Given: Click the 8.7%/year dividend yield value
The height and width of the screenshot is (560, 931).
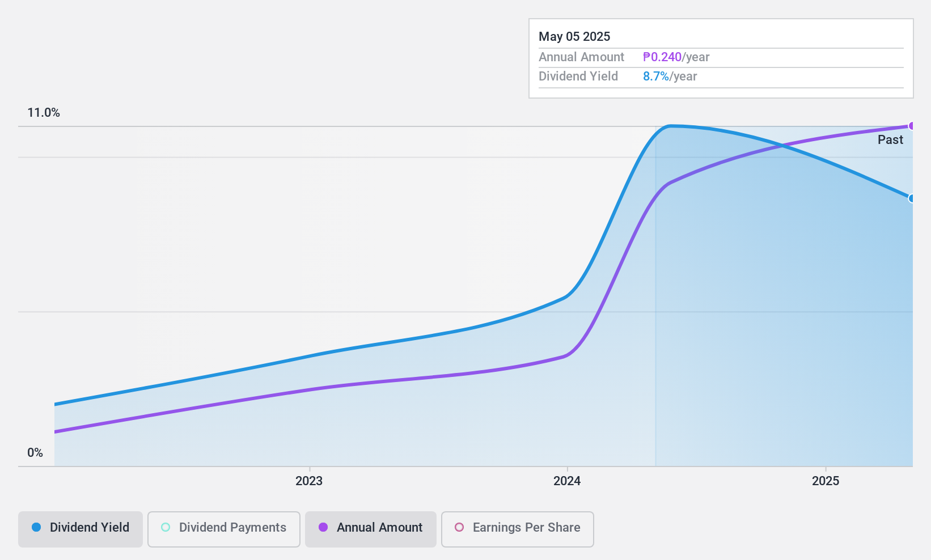Looking at the screenshot, I should click(x=670, y=77).
